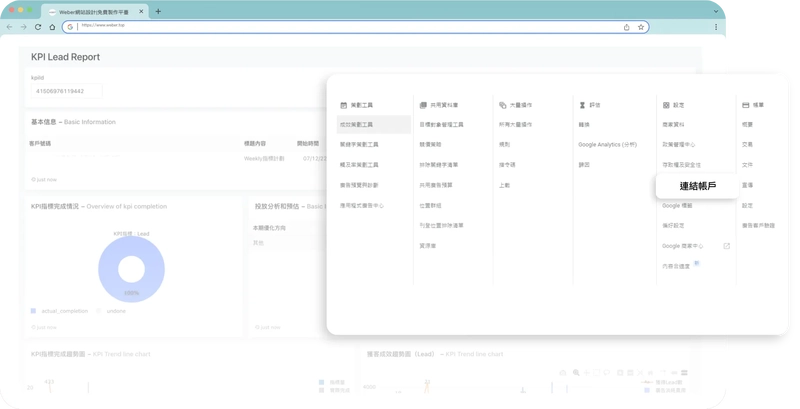This screenshot has width=800, height=409.
Task: Open 偏好設定 menu item
Action: [x=673, y=225]
